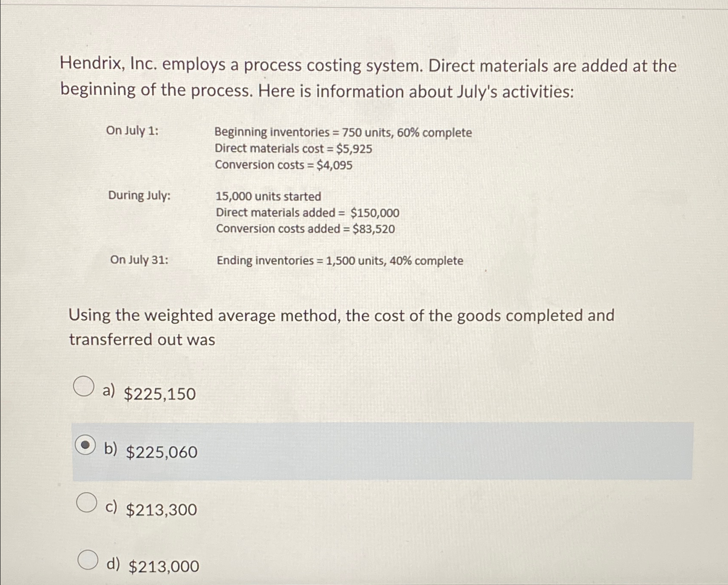Screen dimensions: 728x585
Task: Click the Conversion costs added figure
Action: coord(305,229)
